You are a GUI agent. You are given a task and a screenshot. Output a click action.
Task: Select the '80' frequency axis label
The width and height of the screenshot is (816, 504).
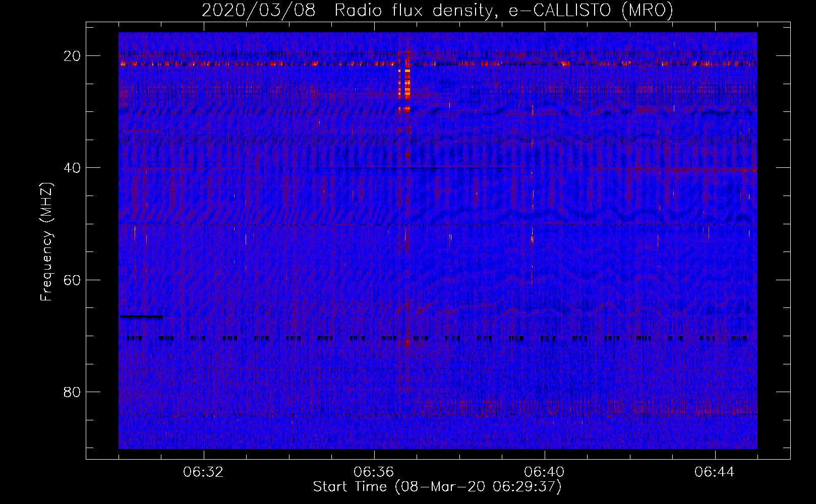point(73,392)
